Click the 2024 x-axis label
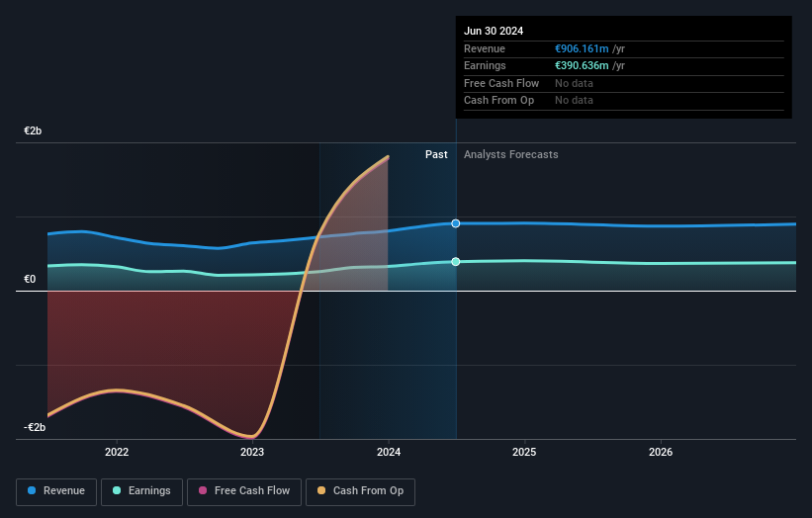 [x=389, y=452]
